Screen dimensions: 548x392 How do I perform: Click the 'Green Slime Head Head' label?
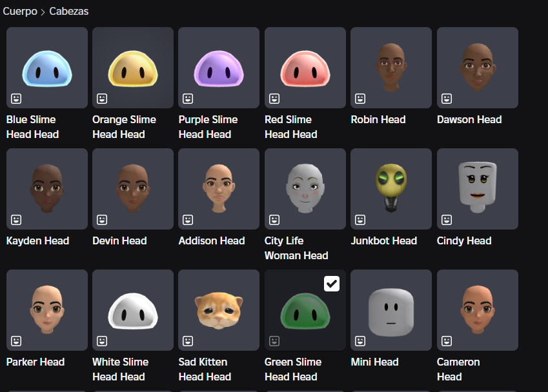[293, 369]
